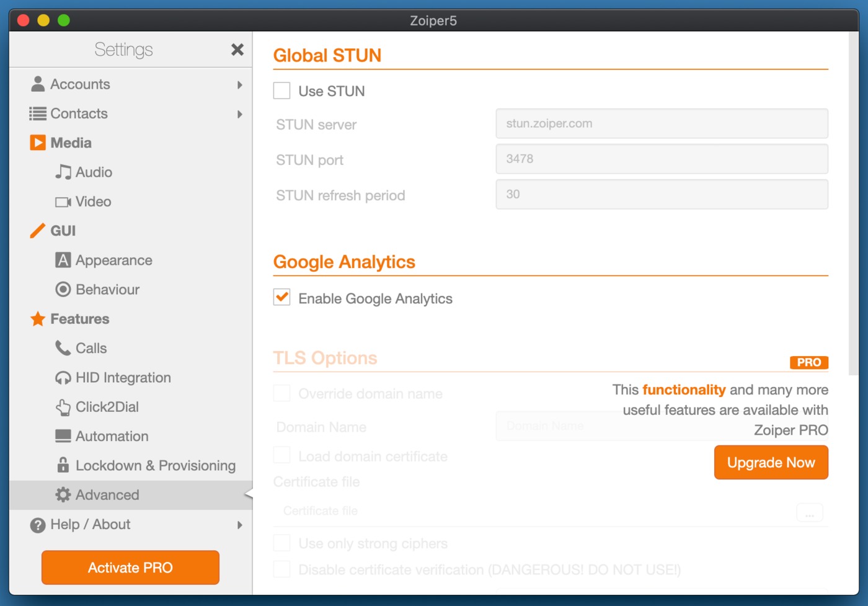Open the Video settings page
The image size is (868, 606).
pyautogui.click(x=131, y=202)
